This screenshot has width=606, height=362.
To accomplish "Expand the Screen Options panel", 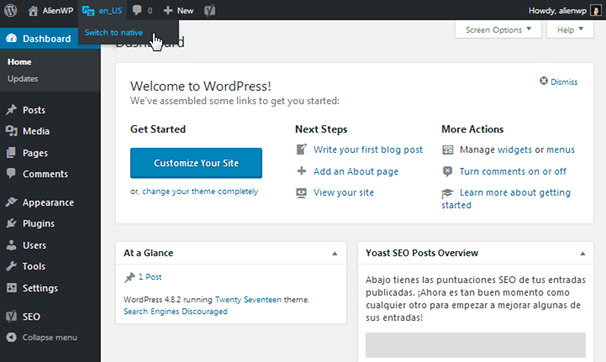I will tap(498, 30).
